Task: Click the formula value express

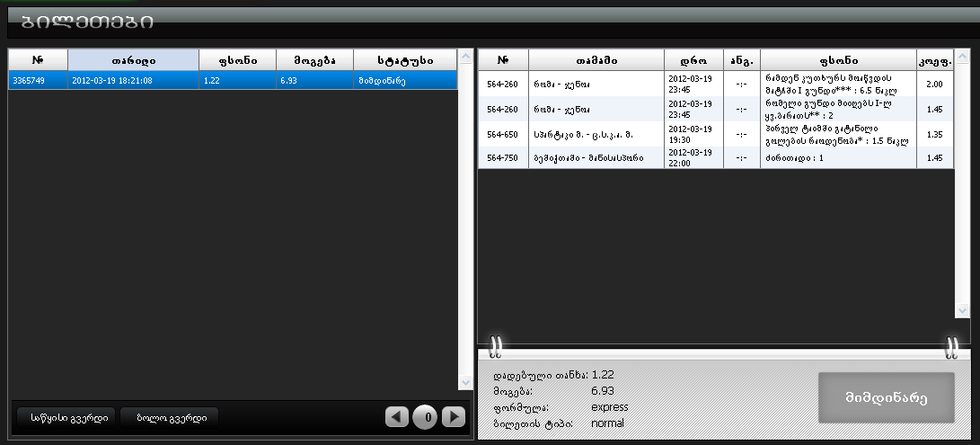Action: 609,407
